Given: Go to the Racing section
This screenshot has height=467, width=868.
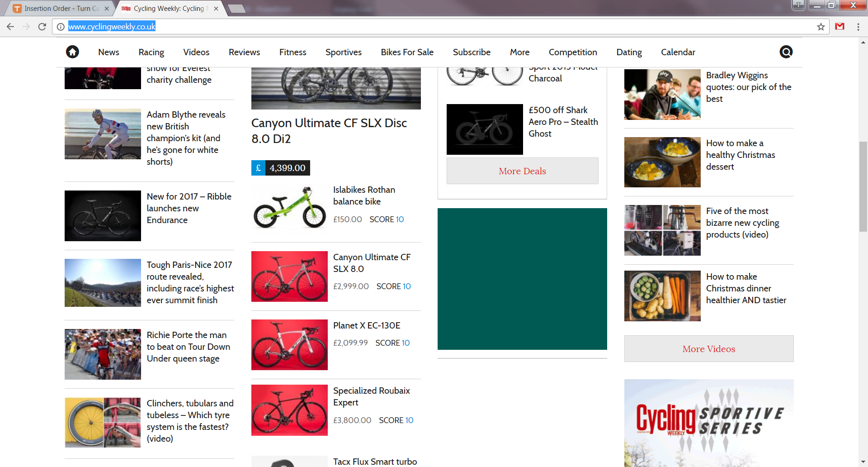Looking at the screenshot, I should point(151,52).
